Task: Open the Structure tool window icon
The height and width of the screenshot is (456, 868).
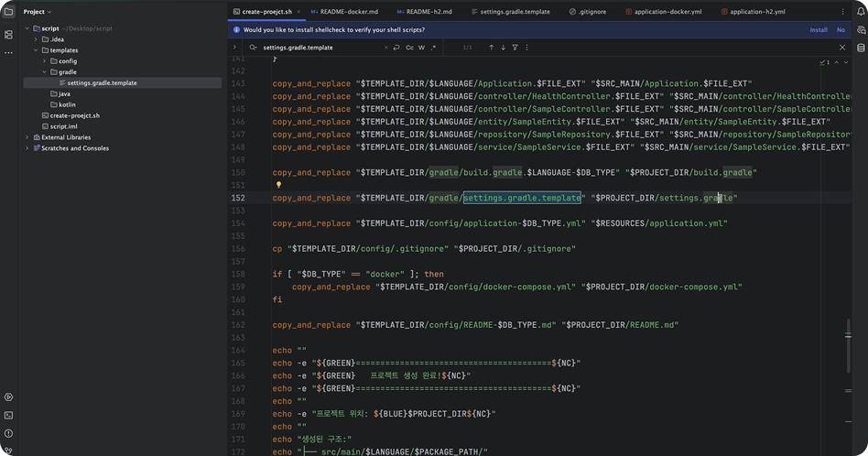Action: [9, 34]
